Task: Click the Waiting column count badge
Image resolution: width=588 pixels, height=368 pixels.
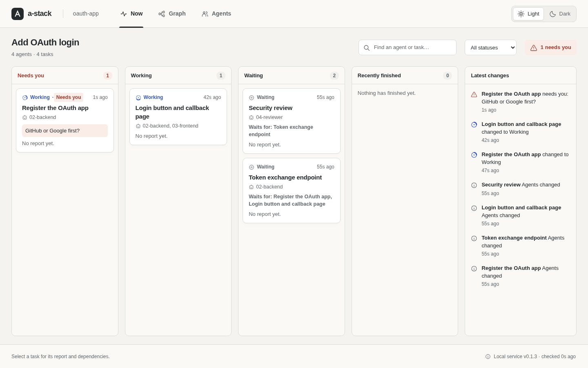Action: (334, 76)
